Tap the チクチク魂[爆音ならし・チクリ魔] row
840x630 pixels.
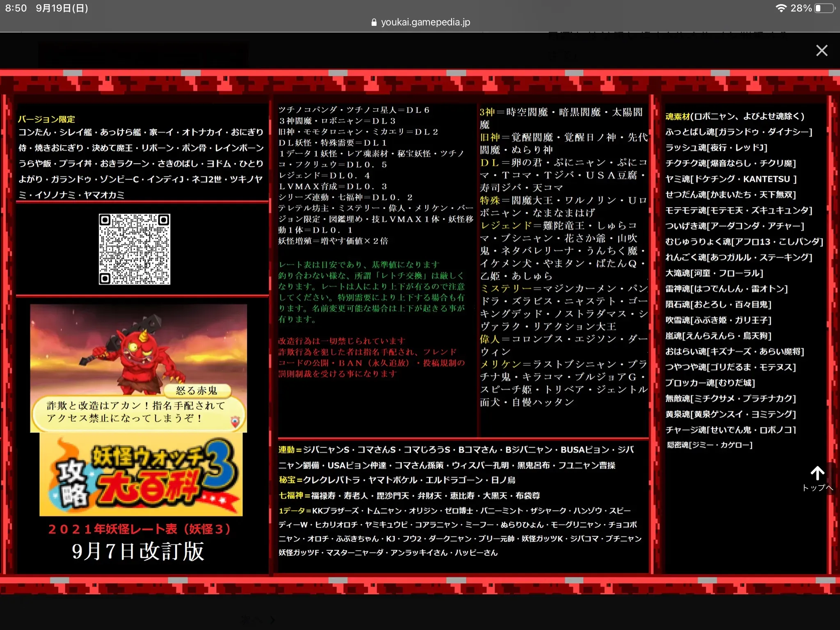click(730, 163)
